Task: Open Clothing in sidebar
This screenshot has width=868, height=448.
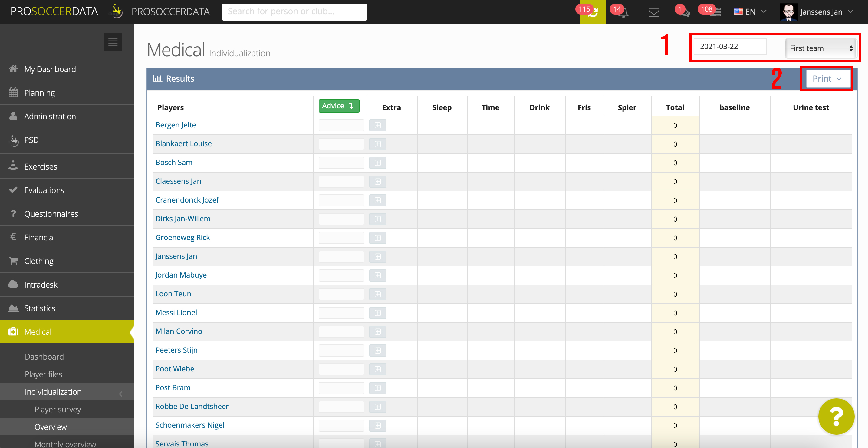Action: pos(67,261)
